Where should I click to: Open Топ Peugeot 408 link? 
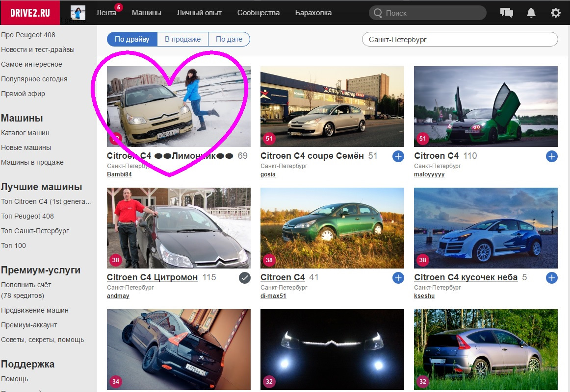27,216
